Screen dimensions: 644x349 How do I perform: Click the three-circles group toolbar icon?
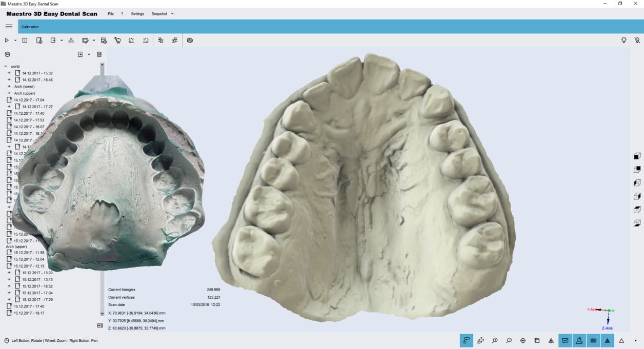71,40
